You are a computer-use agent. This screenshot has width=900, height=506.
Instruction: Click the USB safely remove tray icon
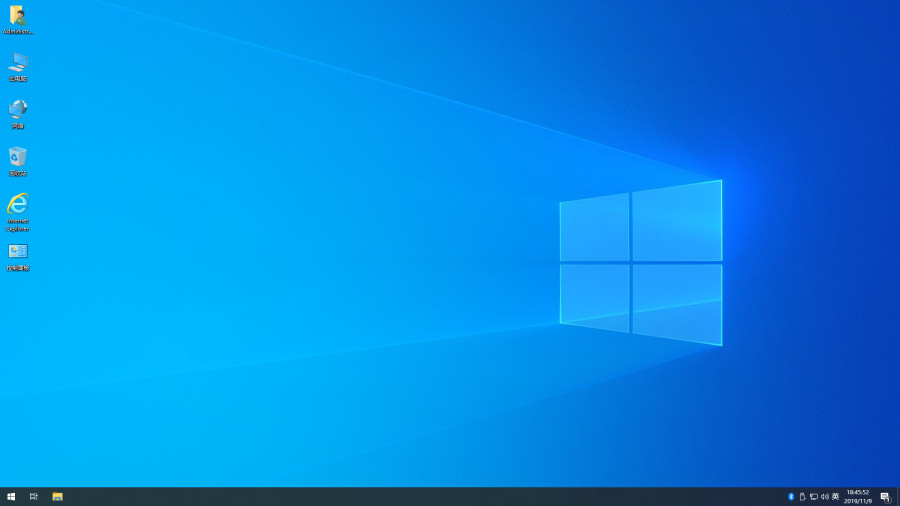tap(802, 497)
